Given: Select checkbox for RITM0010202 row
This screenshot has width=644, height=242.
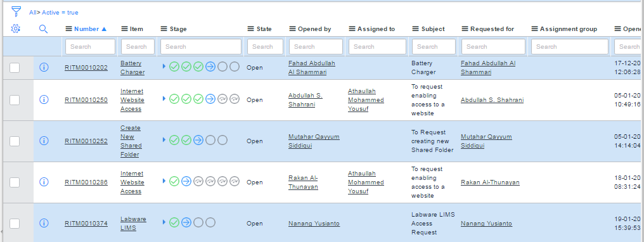Looking at the screenshot, I should (15, 68).
